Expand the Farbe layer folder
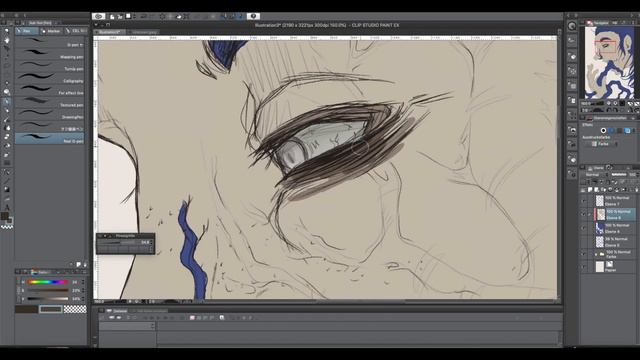 [596, 254]
